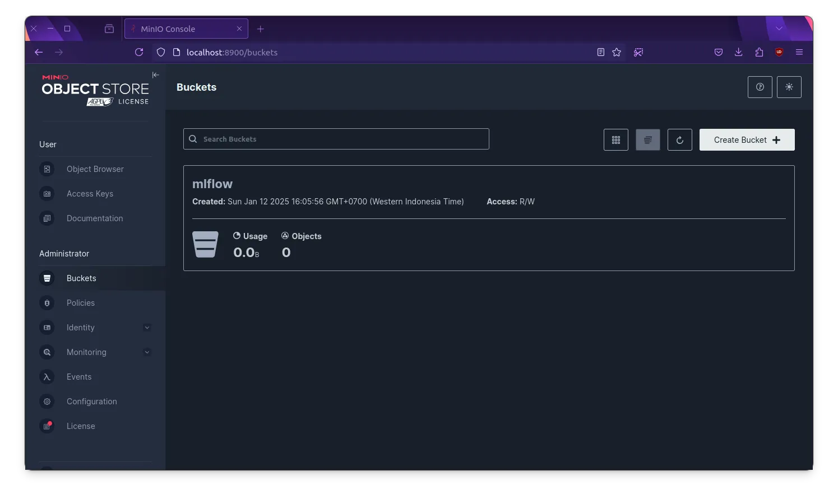Image resolution: width=838 pixels, height=504 pixels.
Task: Click the Set Lifecycle stacked-pages icon button
Action: [648, 140]
